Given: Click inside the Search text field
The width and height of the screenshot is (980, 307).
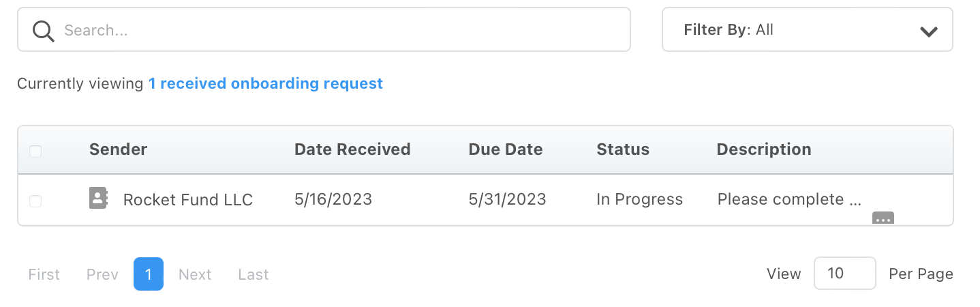Looking at the screenshot, I should (341, 30).
